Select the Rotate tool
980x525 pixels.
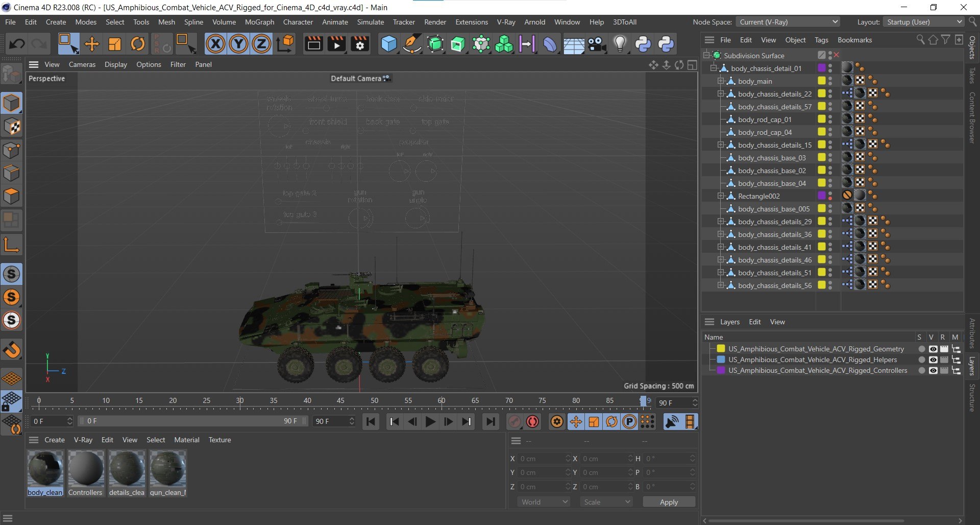click(138, 44)
